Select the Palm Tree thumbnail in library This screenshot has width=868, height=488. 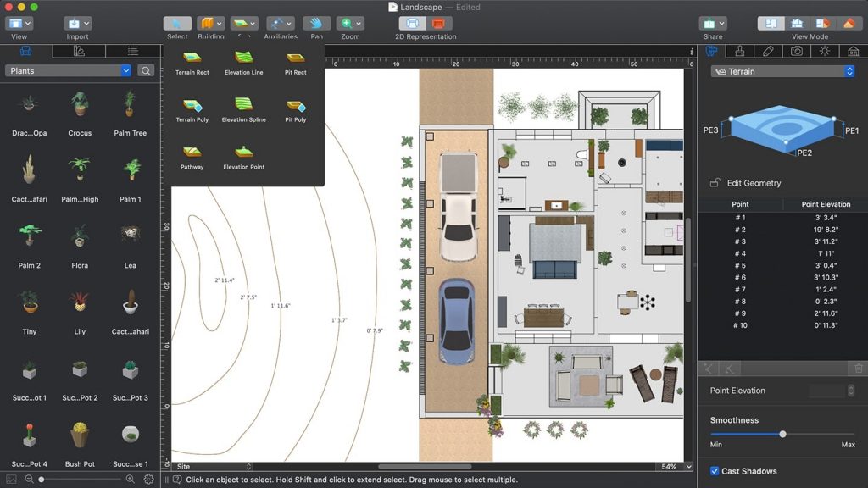(130, 105)
